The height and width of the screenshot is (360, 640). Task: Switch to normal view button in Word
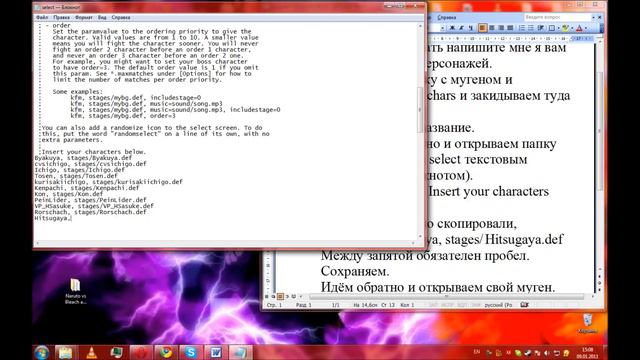tap(267, 296)
